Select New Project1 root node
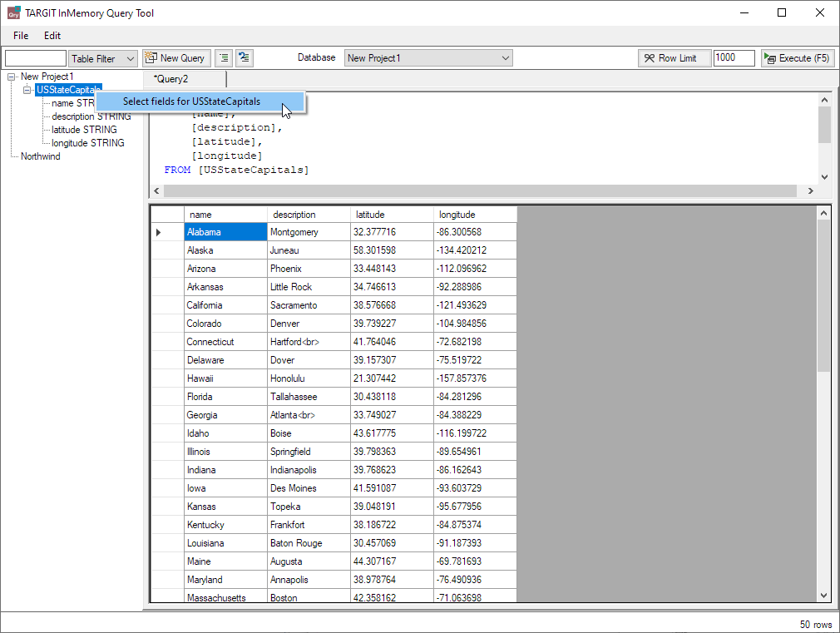This screenshot has width=840, height=633. tap(47, 77)
